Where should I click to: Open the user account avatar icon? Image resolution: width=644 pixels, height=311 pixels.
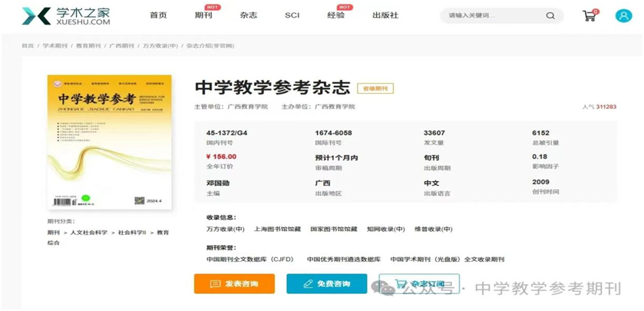click(x=623, y=15)
